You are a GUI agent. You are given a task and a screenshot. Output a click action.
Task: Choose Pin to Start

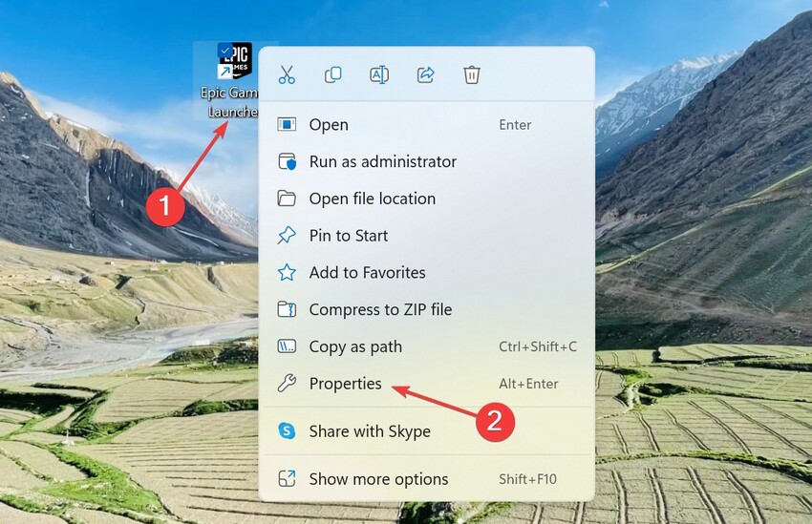(348, 236)
